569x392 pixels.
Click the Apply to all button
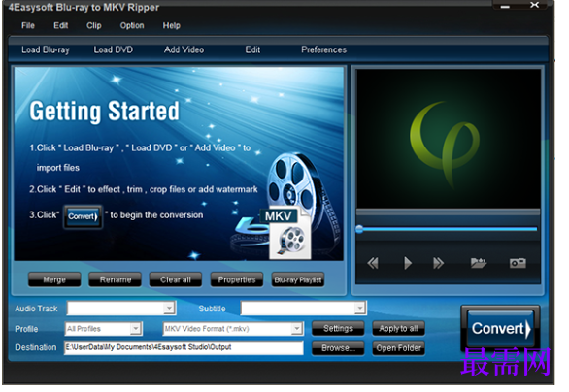click(x=398, y=329)
